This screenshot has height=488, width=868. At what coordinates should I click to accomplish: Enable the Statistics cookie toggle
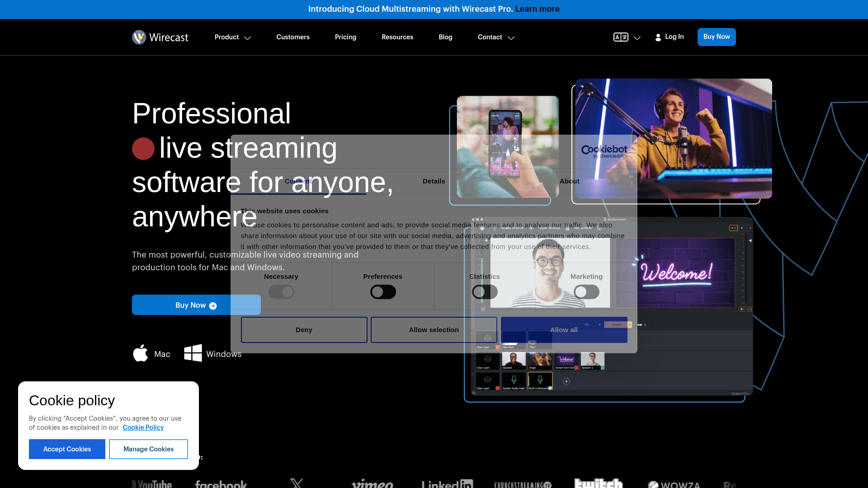485,292
